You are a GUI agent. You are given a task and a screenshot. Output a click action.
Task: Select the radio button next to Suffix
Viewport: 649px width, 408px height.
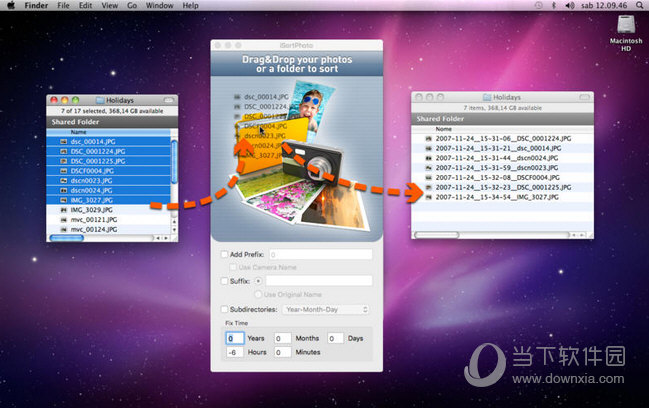[x=258, y=281]
